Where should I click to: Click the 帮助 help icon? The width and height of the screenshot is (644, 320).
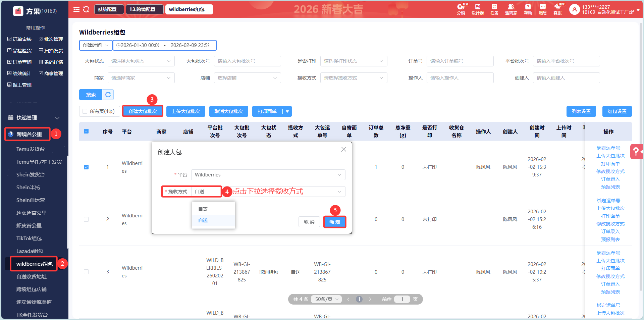[528, 9]
